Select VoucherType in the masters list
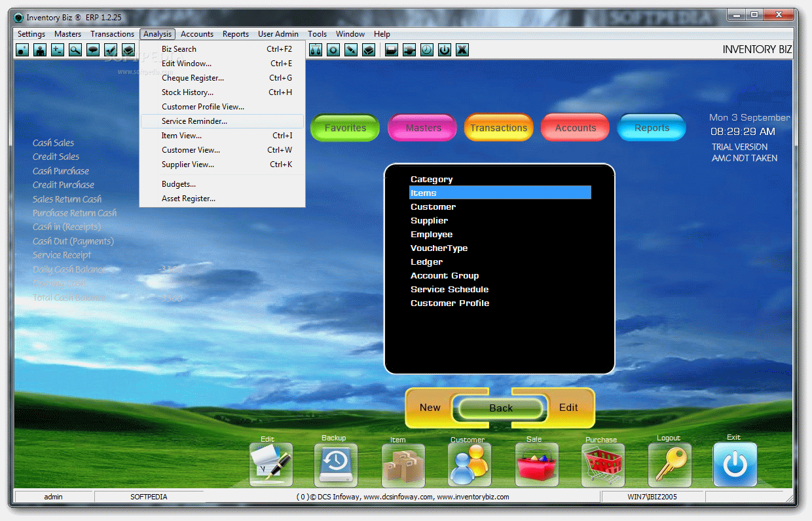812x521 pixels. pyautogui.click(x=500, y=248)
